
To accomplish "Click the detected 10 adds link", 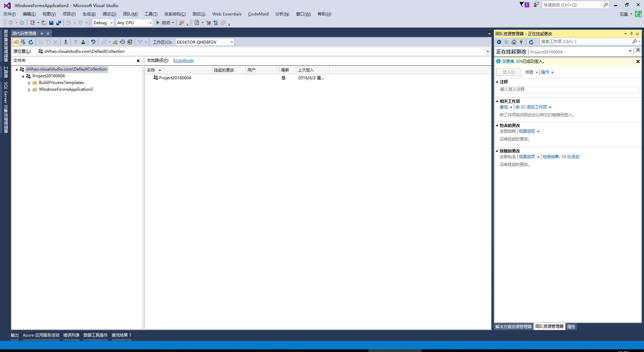I will 561,157.
